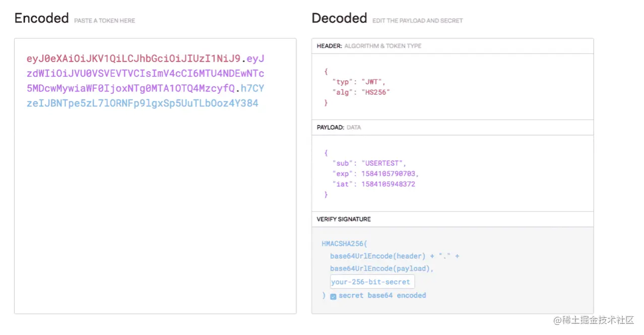Click the "typ": "JWT" line in header

point(359,82)
